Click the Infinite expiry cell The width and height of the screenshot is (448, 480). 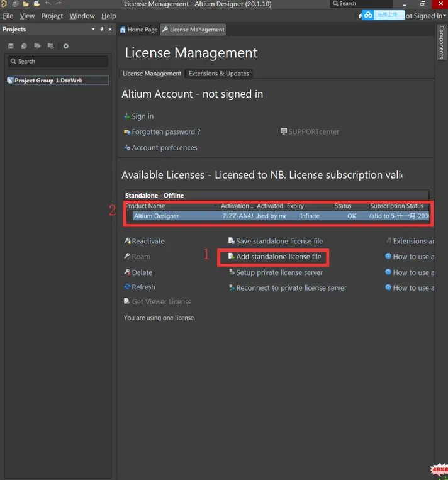(x=310, y=216)
